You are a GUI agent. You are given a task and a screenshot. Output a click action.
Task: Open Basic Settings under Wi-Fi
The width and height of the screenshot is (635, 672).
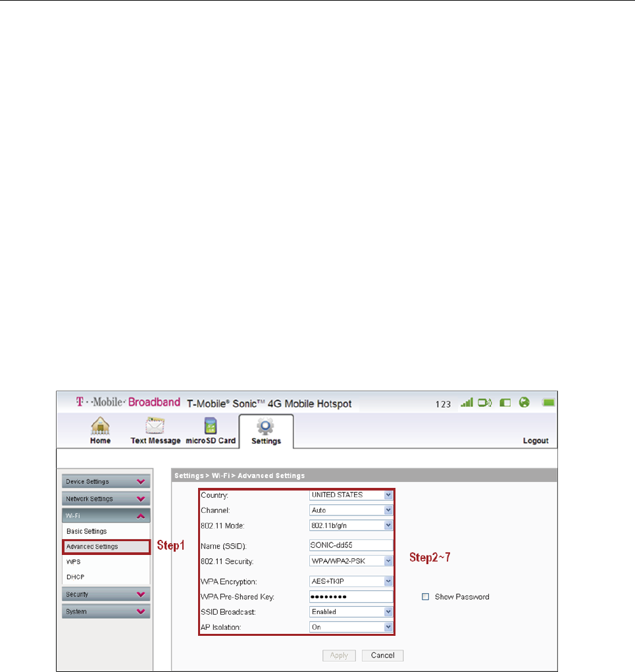[87, 531]
